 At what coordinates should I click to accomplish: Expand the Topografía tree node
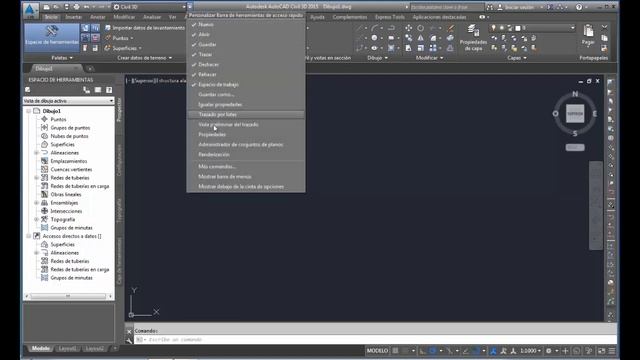coord(37,219)
